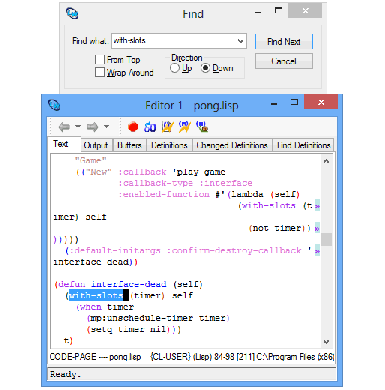Click the Find Next button

coord(284,42)
